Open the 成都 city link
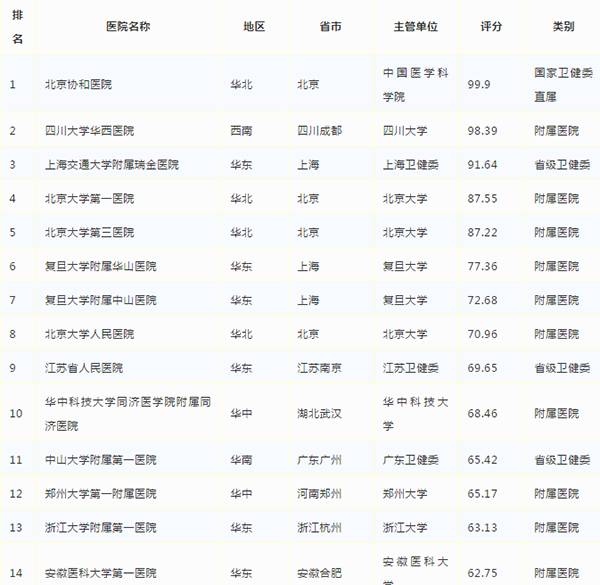The image size is (600, 585). coord(331,131)
